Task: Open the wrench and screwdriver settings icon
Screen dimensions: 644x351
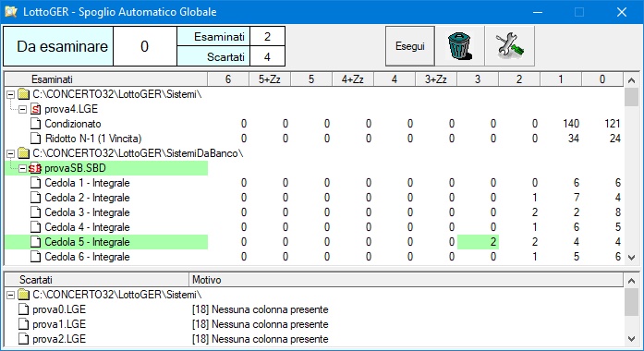Action: 510,46
